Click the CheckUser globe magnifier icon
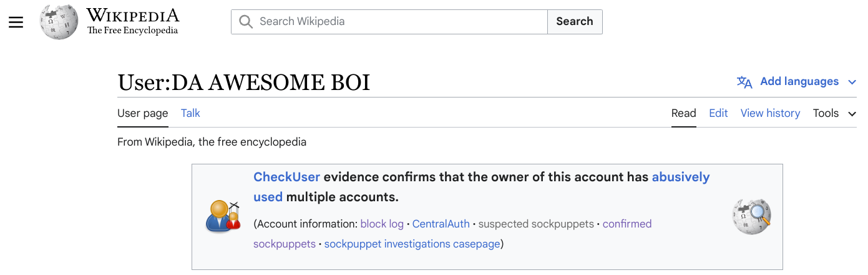The image size is (868, 275). pyautogui.click(x=751, y=216)
